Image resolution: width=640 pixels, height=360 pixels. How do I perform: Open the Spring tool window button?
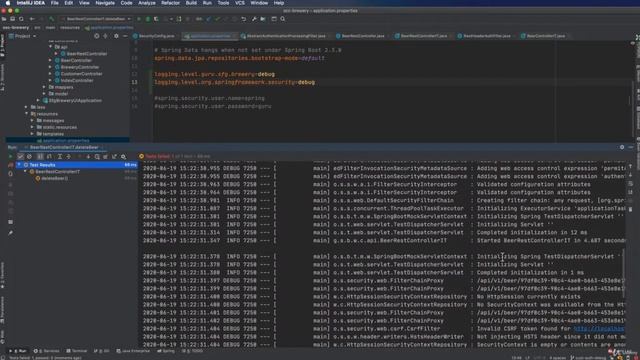coord(166,351)
